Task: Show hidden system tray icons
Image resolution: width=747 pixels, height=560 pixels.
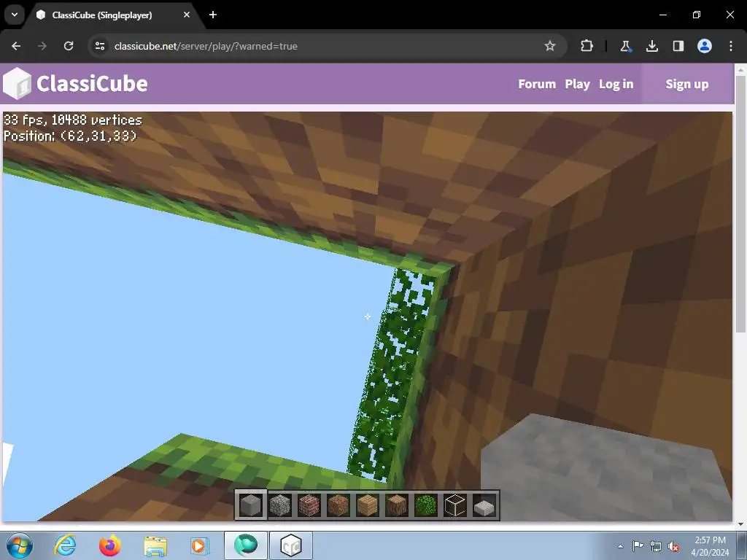Action: click(620, 546)
